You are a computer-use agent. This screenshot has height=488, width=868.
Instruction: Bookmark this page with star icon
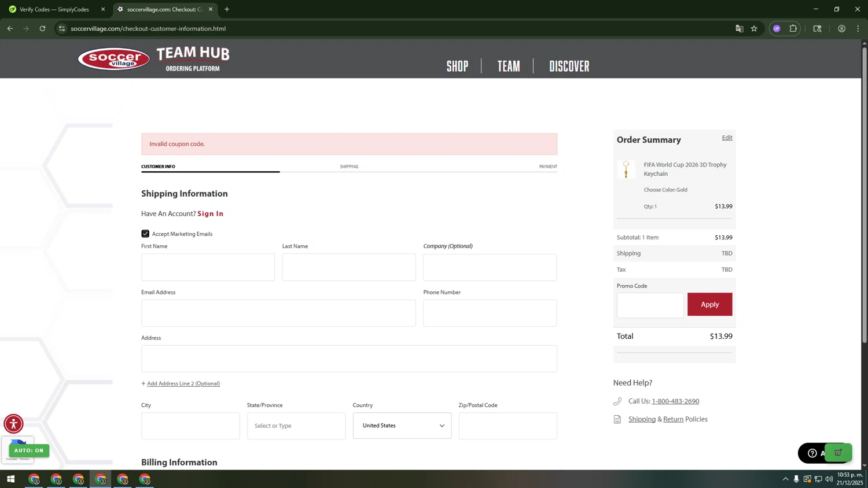point(754,28)
